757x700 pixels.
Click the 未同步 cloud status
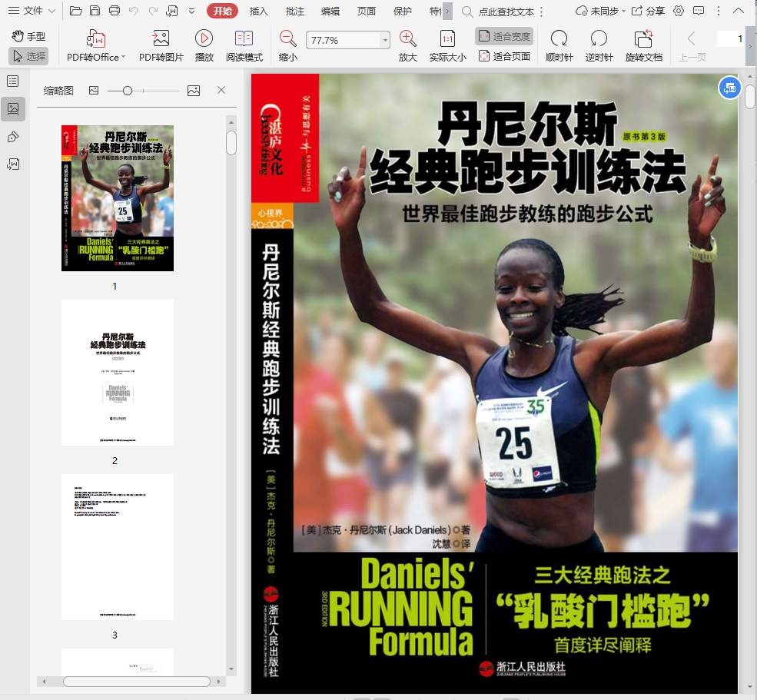600,11
